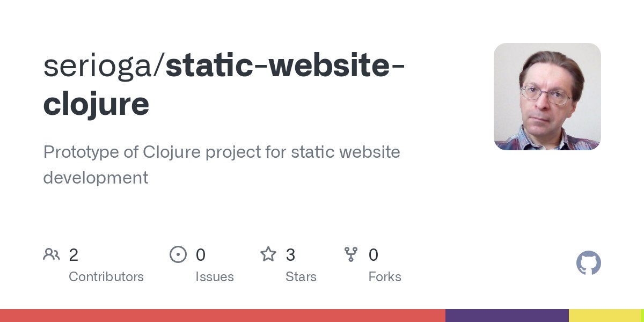Click the Contributors people icon
The width and height of the screenshot is (644, 322).
[52, 254]
